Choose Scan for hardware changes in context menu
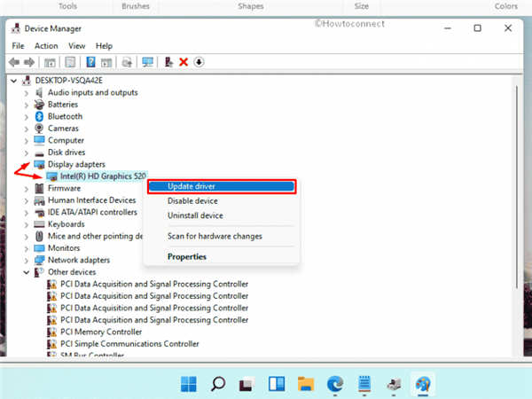This screenshot has height=399, width=532. 222,236
